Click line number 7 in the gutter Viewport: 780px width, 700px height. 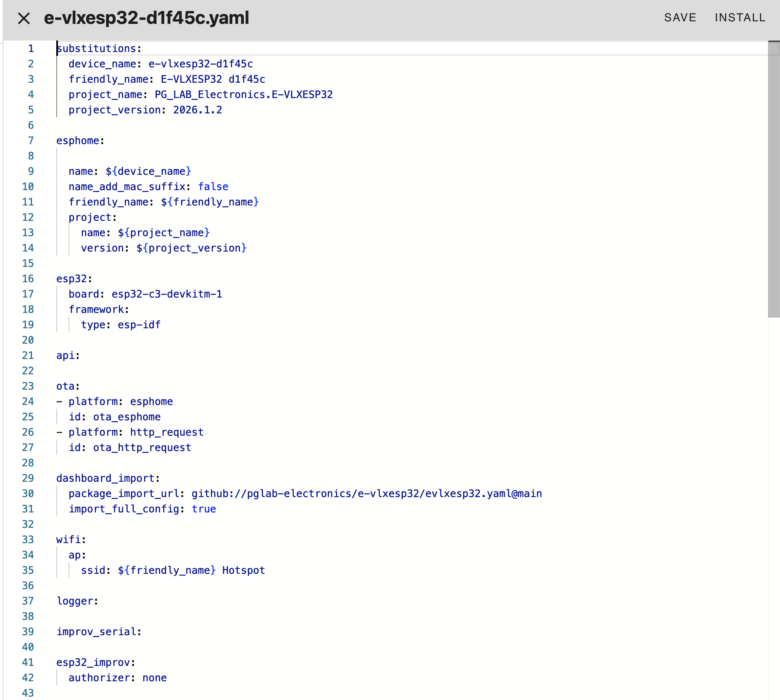(31, 141)
